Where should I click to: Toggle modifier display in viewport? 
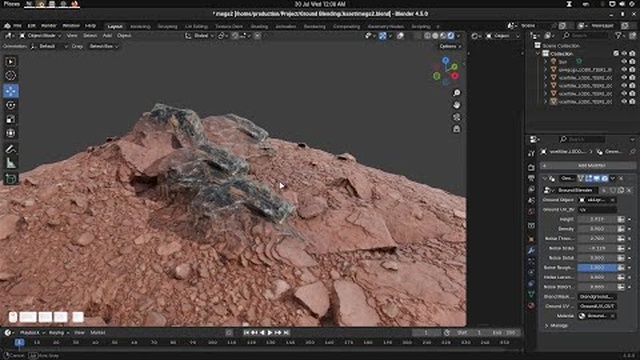[596, 178]
